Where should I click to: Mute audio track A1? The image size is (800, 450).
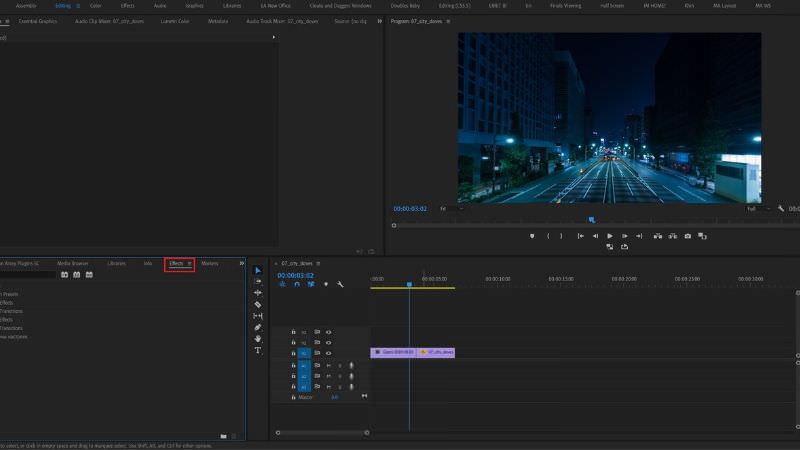[x=329, y=365]
